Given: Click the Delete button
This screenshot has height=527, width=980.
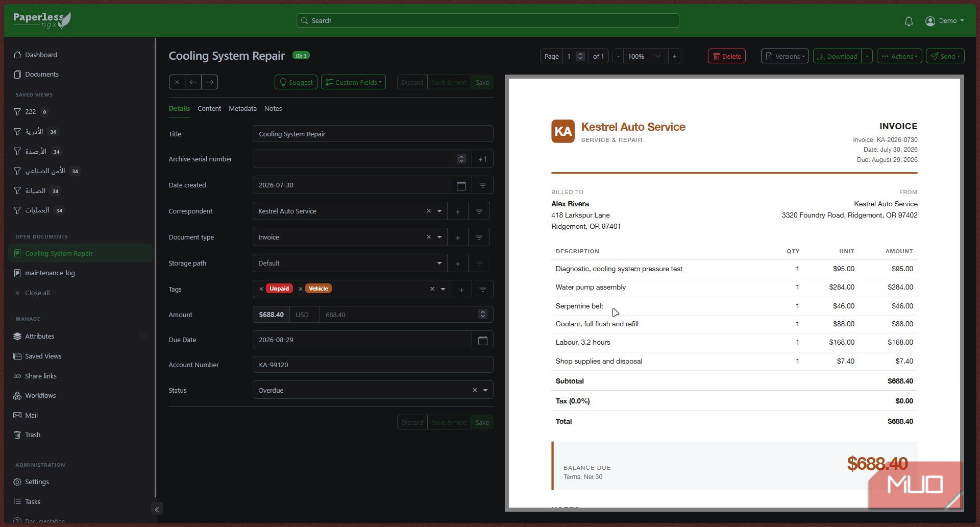Looking at the screenshot, I should tap(727, 56).
